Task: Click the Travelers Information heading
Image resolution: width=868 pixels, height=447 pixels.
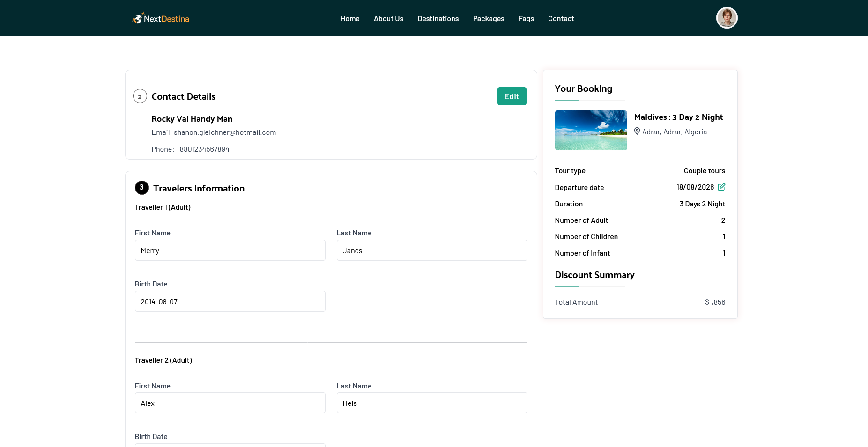Action: pyautogui.click(x=199, y=188)
